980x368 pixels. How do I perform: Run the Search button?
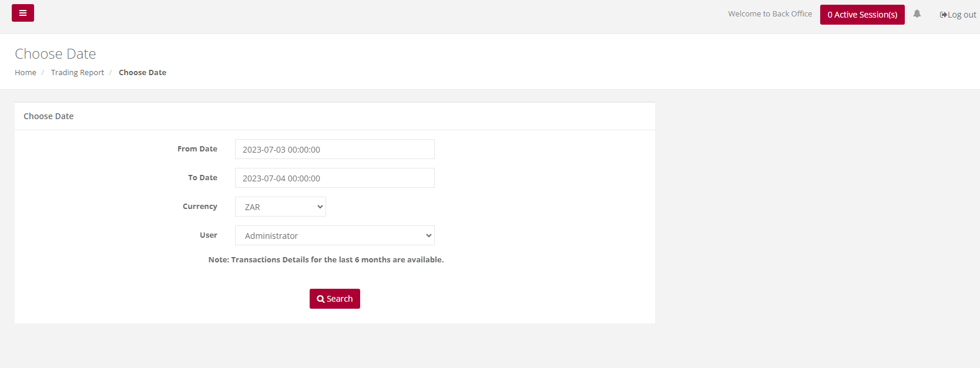(335, 299)
